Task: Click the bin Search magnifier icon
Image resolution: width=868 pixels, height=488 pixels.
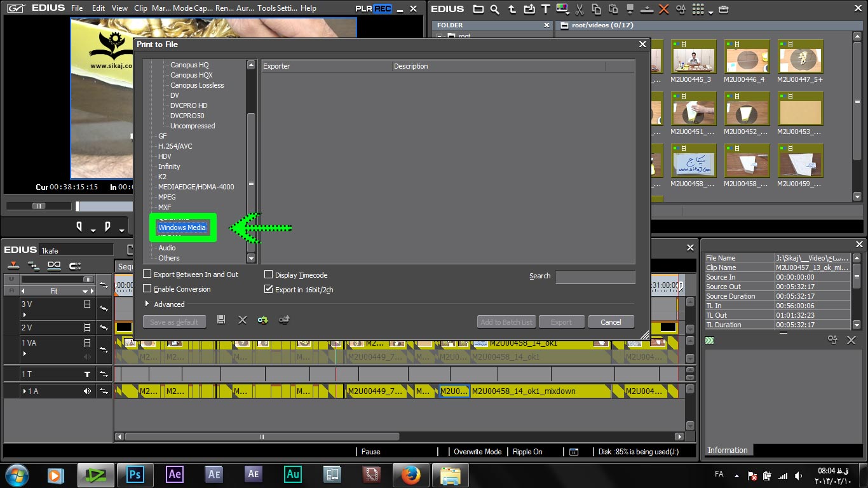Action: [495, 9]
